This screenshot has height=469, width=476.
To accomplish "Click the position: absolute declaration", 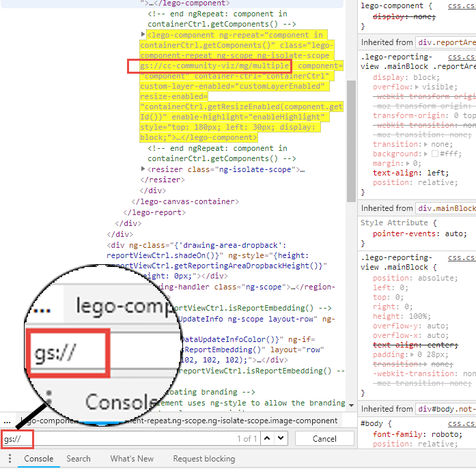I will [415, 278].
